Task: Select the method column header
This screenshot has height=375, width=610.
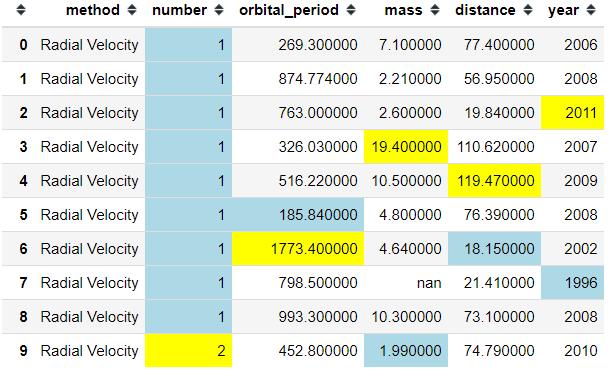Action: [93, 10]
